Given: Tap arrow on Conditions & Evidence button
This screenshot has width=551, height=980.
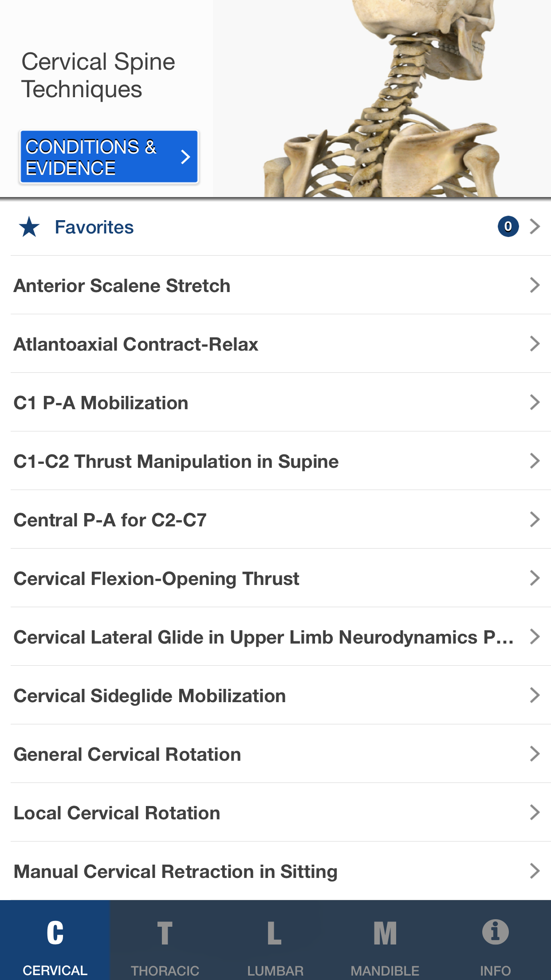Looking at the screenshot, I should click(x=185, y=157).
